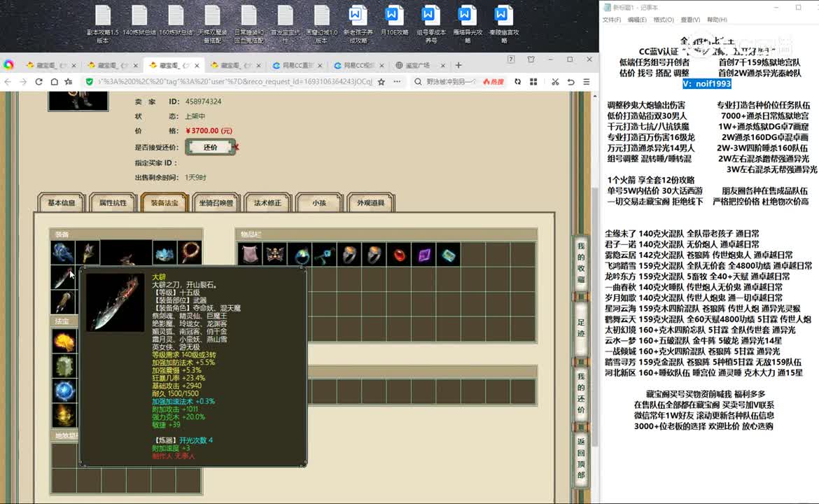This screenshot has height=504, width=819.
Task: Open 格式(O) menu in Notepad
Action: click(x=664, y=20)
